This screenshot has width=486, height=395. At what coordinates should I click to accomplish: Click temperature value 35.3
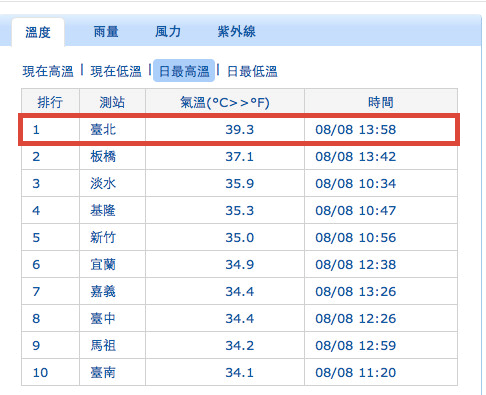click(x=240, y=210)
